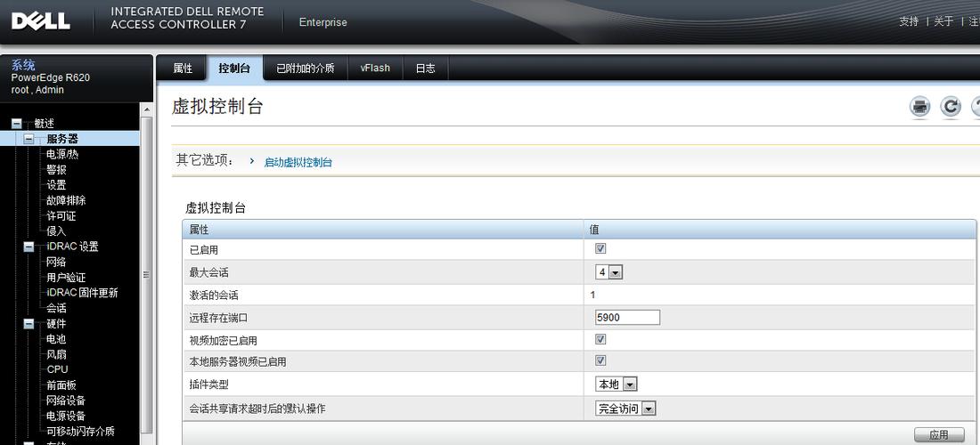This screenshot has height=445, width=980.
Task: Select 警报 in the tree
Action: click(x=56, y=170)
